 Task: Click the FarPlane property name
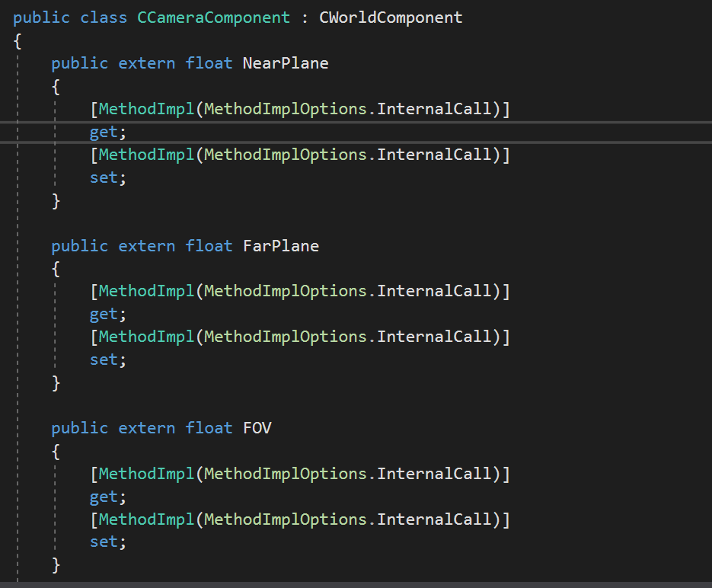[281, 246]
